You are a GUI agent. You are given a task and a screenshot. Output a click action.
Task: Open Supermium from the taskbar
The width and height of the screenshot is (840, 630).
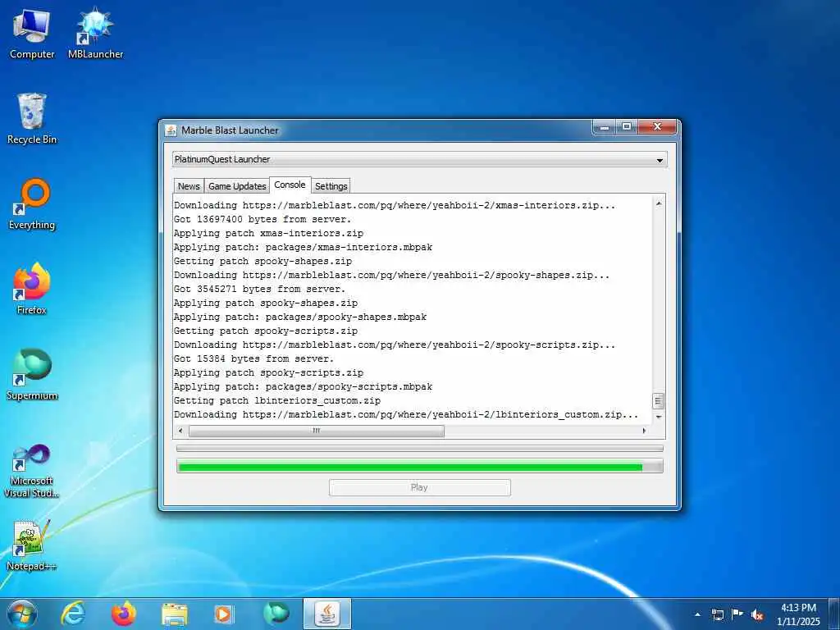[x=276, y=614]
